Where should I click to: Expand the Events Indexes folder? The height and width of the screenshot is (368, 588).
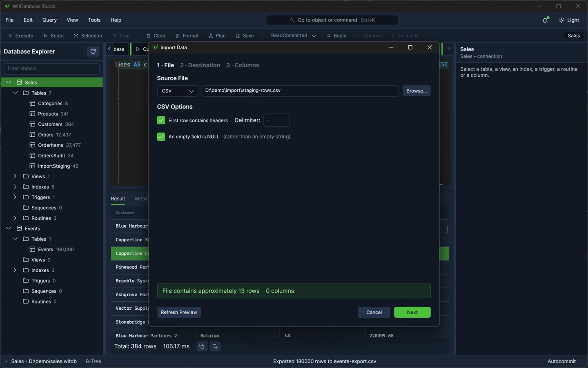[x=15, y=270]
